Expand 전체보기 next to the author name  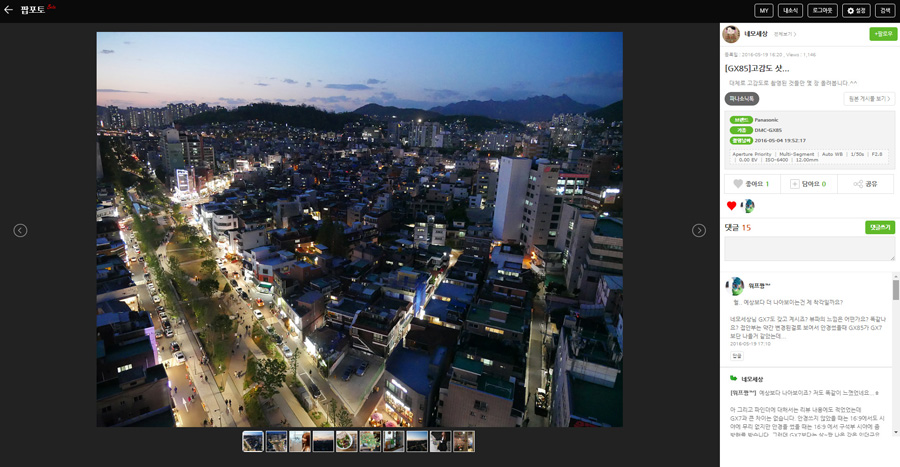[785, 34]
